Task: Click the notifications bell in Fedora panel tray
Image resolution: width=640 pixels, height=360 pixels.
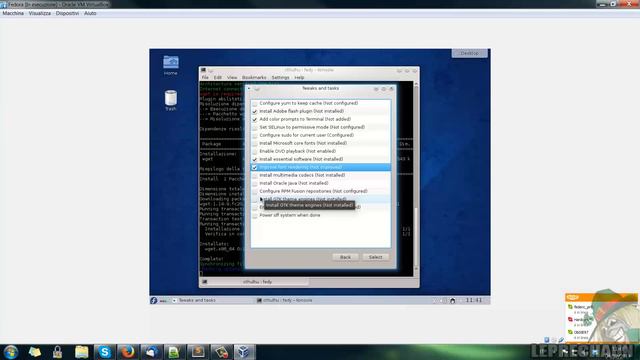Action: point(453,300)
